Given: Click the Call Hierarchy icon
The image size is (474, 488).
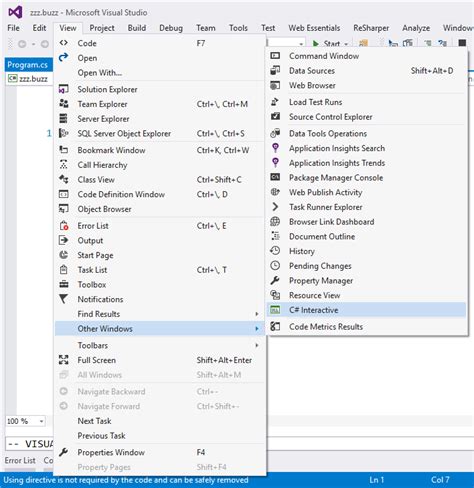Looking at the screenshot, I should pyautogui.click(x=63, y=164).
